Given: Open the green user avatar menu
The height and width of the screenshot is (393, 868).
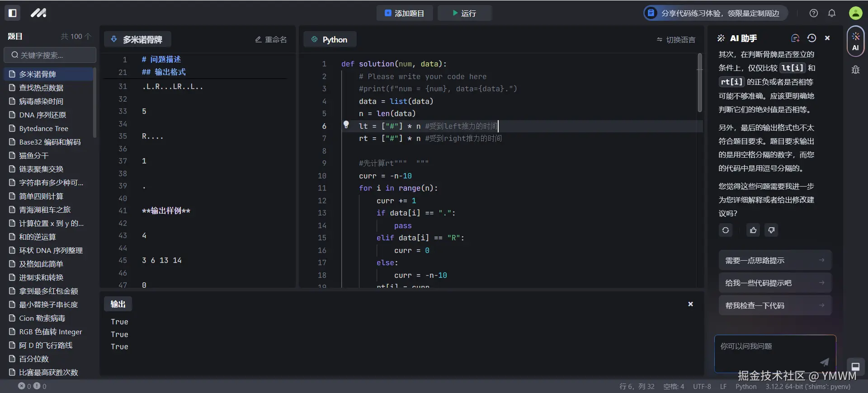Looking at the screenshot, I should point(855,13).
